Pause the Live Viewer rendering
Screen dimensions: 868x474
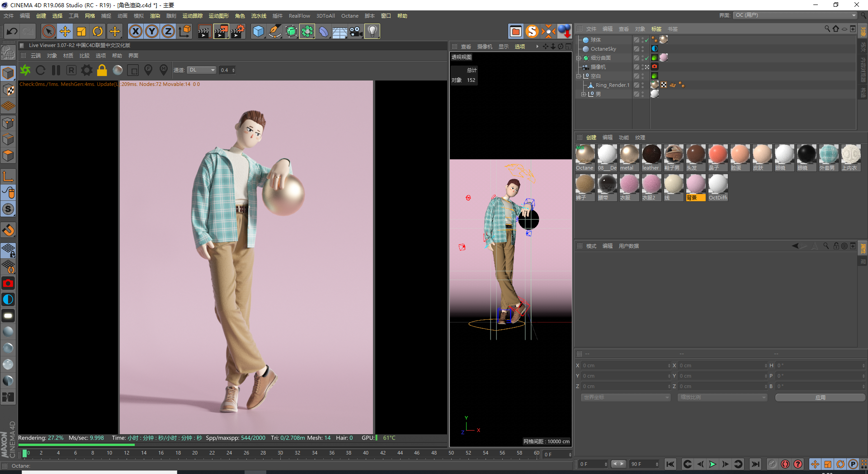click(x=56, y=70)
